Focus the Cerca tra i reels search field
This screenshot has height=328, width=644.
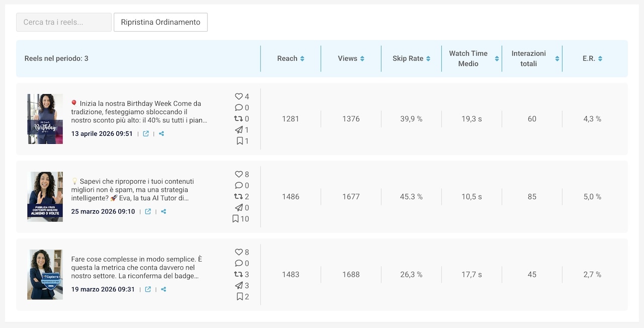[64, 22]
